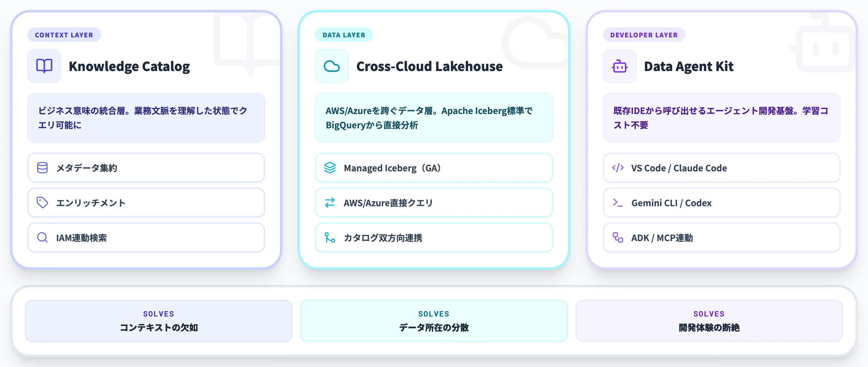Viewport: 868px width, 367px height.
Task: Click the magnifier icon next to IAM連動検索
Action: 42,238
